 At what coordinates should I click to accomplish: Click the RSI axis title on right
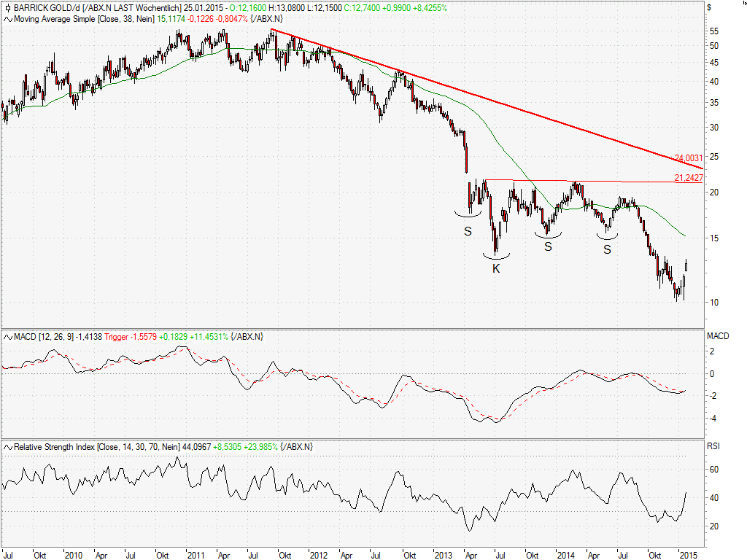click(x=713, y=446)
